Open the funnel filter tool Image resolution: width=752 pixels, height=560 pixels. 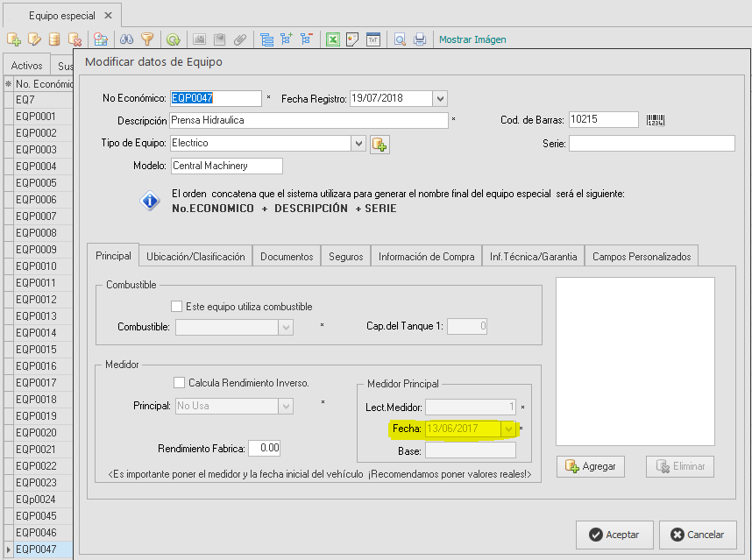pos(147,39)
